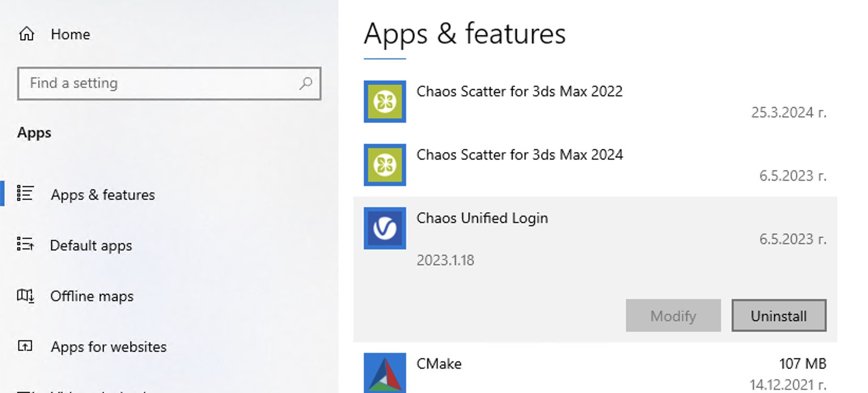The height and width of the screenshot is (393, 868).
Task: Click the Apps & features list icon
Action: tap(25, 193)
